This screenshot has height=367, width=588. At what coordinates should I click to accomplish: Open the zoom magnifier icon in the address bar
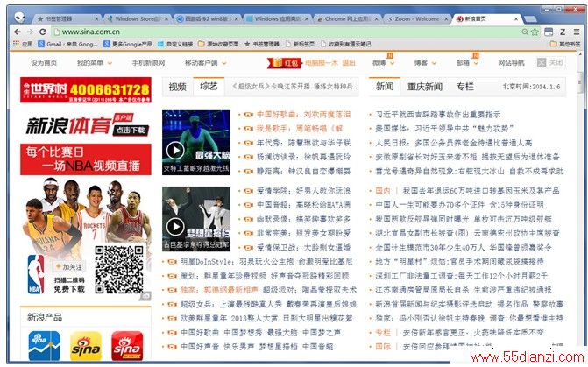[x=525, y=32]
